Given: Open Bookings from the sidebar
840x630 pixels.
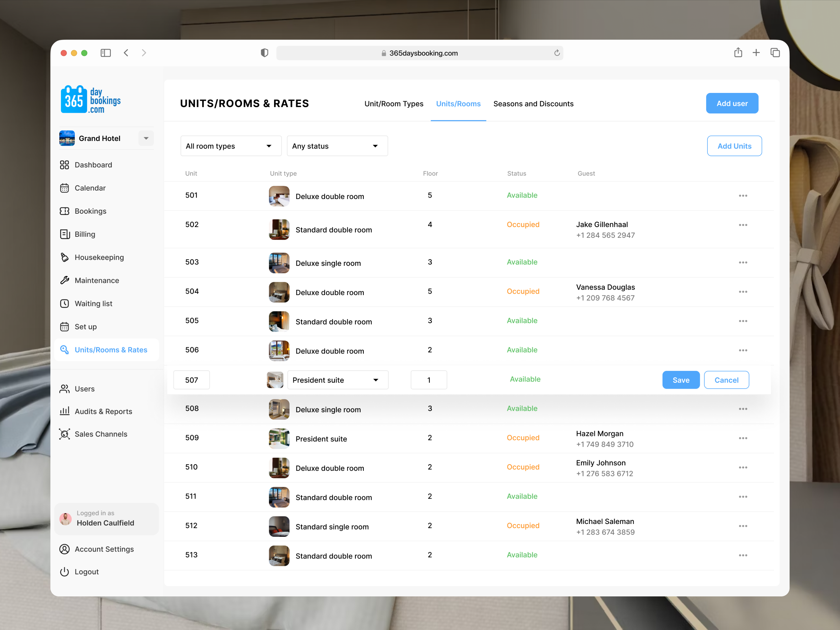Looking at the screenshot, I should pyautogui.click(x=90, y=211).
